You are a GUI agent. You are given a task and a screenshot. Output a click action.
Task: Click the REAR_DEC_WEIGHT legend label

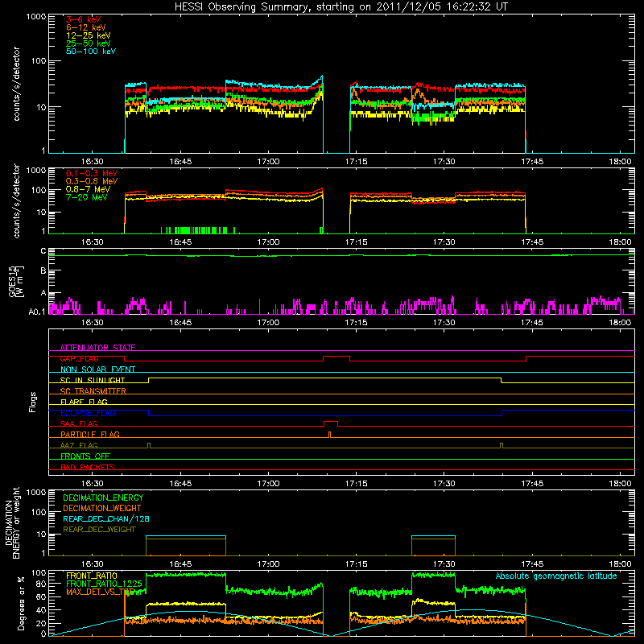coord(99,530)
